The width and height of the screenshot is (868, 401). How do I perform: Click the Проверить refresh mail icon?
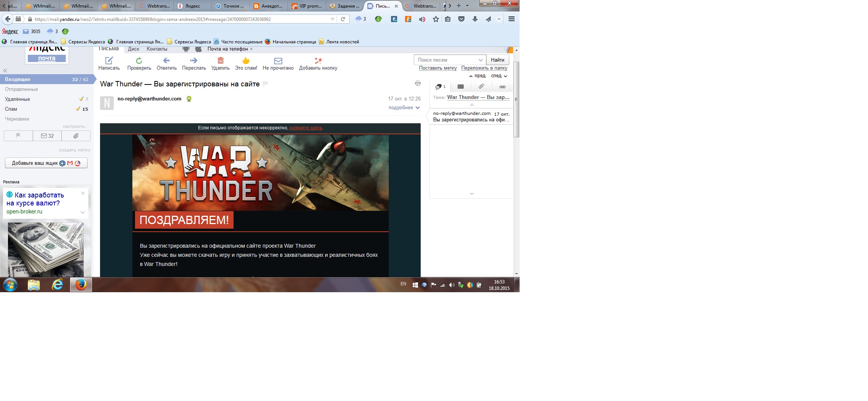139,60
